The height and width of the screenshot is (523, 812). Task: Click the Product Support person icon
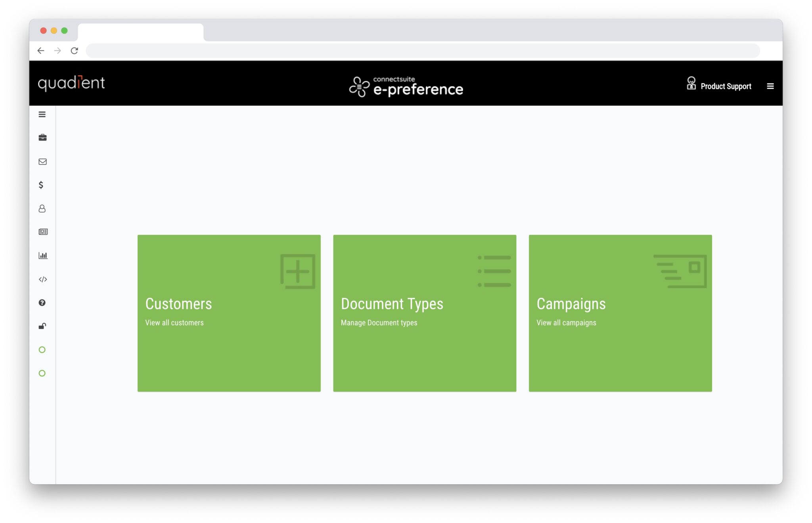(x=691, y=84)
